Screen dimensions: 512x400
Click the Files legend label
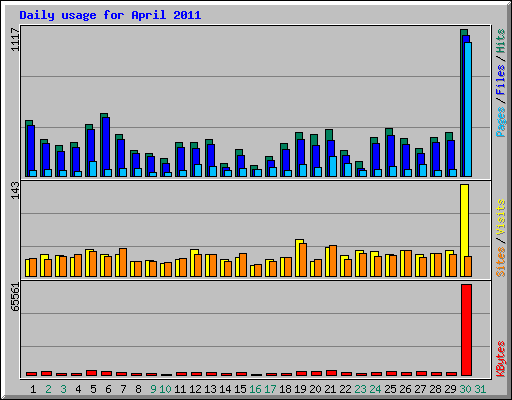tap(501, 80)
